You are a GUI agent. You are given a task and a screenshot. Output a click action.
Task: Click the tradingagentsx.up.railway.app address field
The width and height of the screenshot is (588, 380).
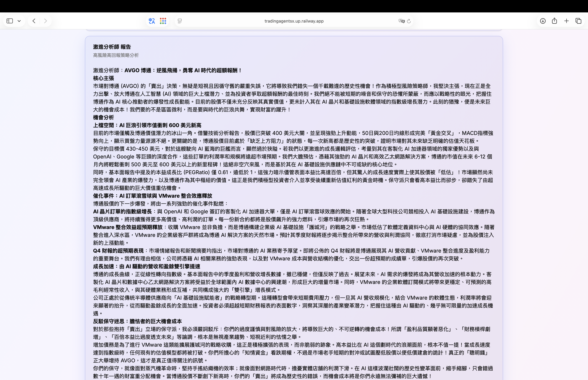pyautogui.click(x=294, y=21)
